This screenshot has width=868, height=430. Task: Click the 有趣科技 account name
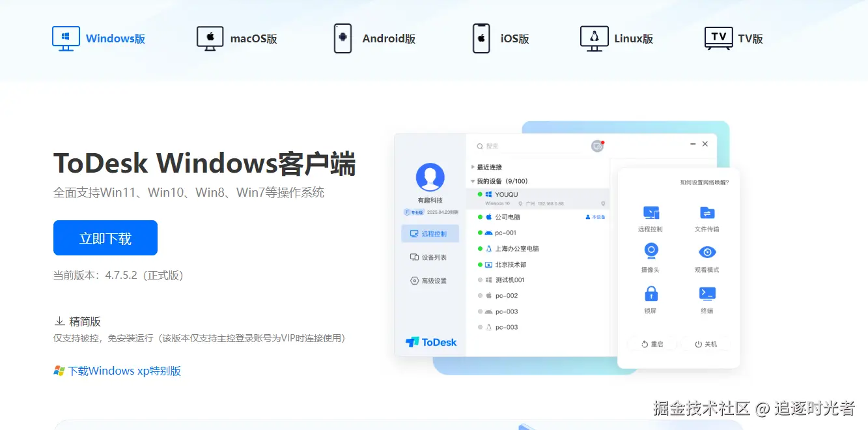tap(430, 201)
